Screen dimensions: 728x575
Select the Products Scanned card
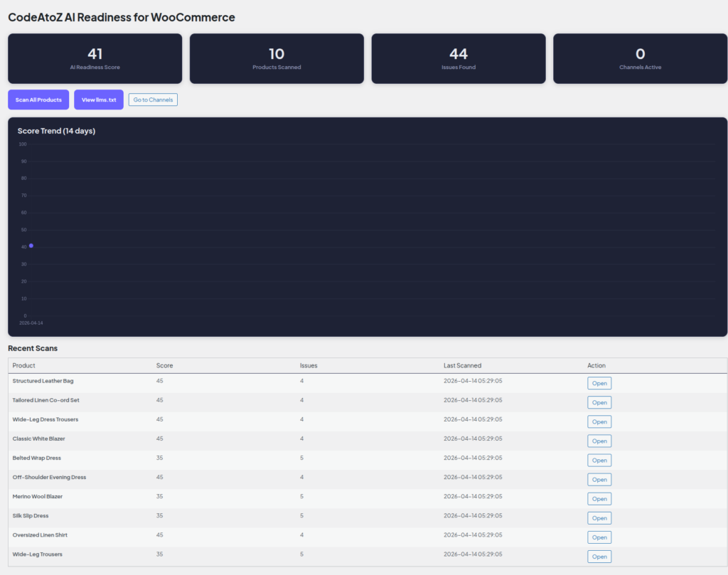[277, 58]
